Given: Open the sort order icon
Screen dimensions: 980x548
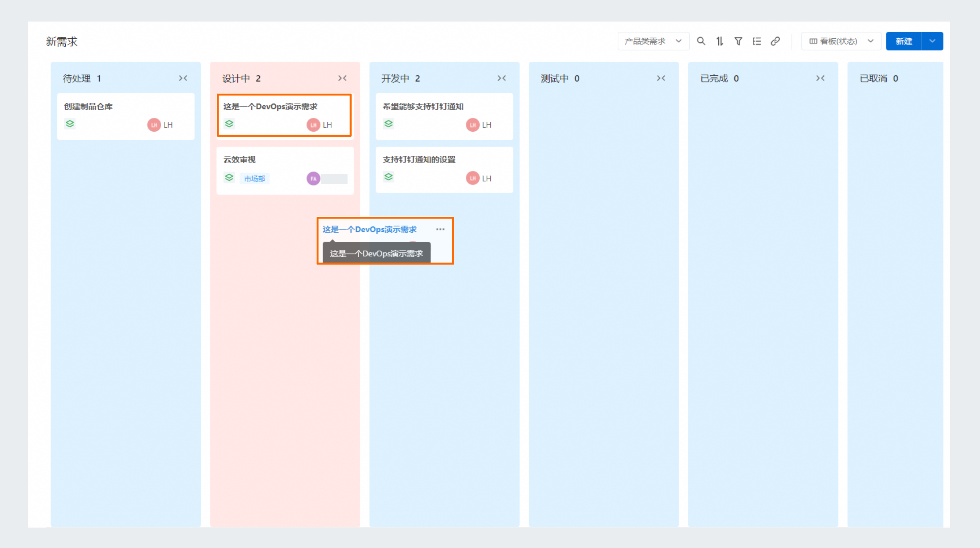Looking at the screenshot, I should tap(719, 41).
